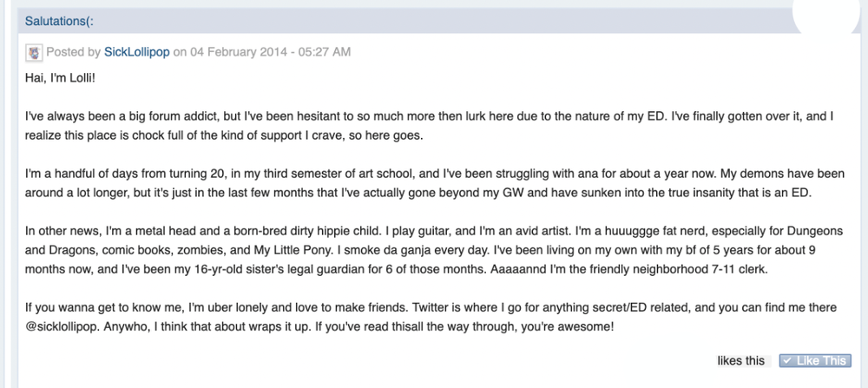The width and height of the screenshot is (868, 388).
Task: Click the paragraph starting "I'm a handful of days"
Action: tap(435, 183)
